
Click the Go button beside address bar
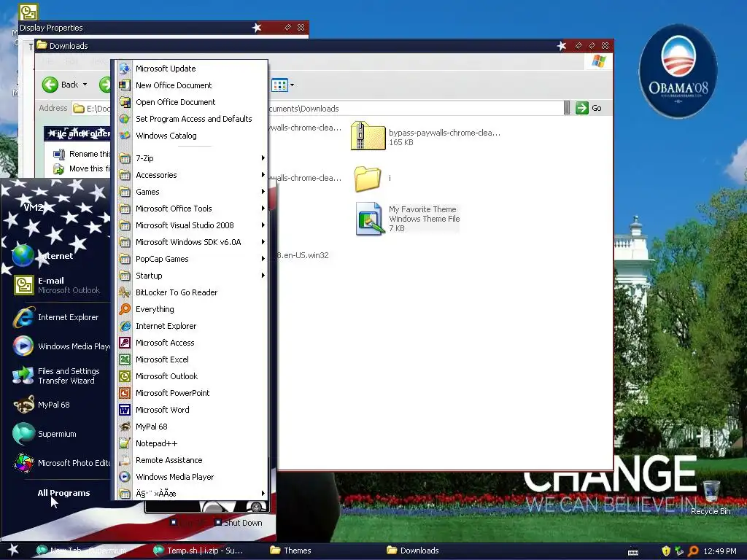pyautogui.click(x=589, y=108)
